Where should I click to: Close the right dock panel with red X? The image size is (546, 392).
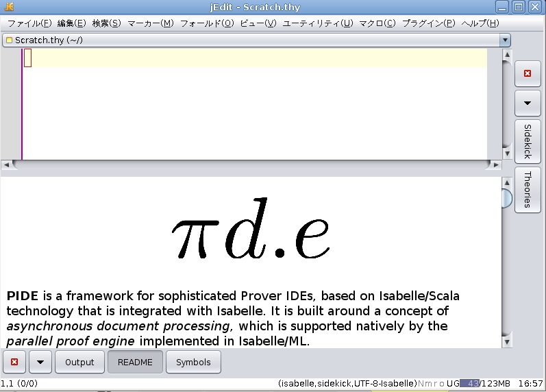click(528, 73)
